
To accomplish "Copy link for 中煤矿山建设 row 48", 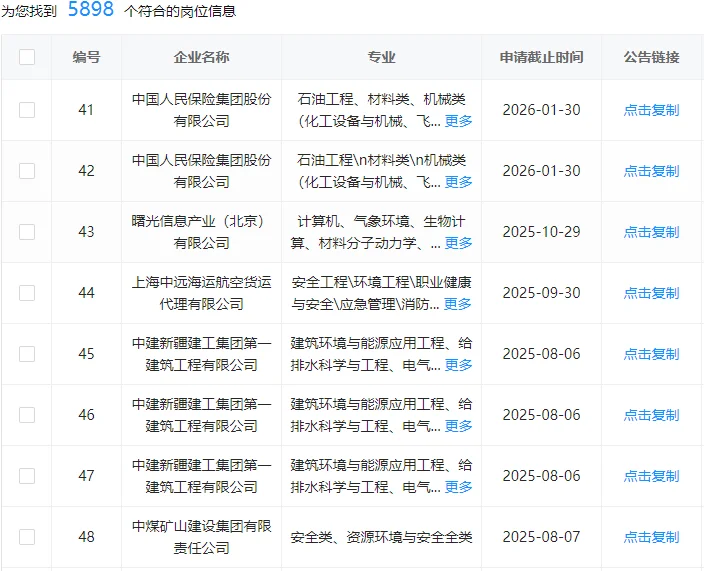I will point(651,537).
